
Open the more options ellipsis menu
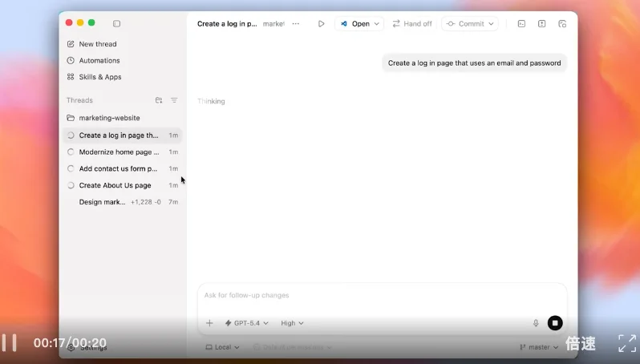click(x=296, y=24)
